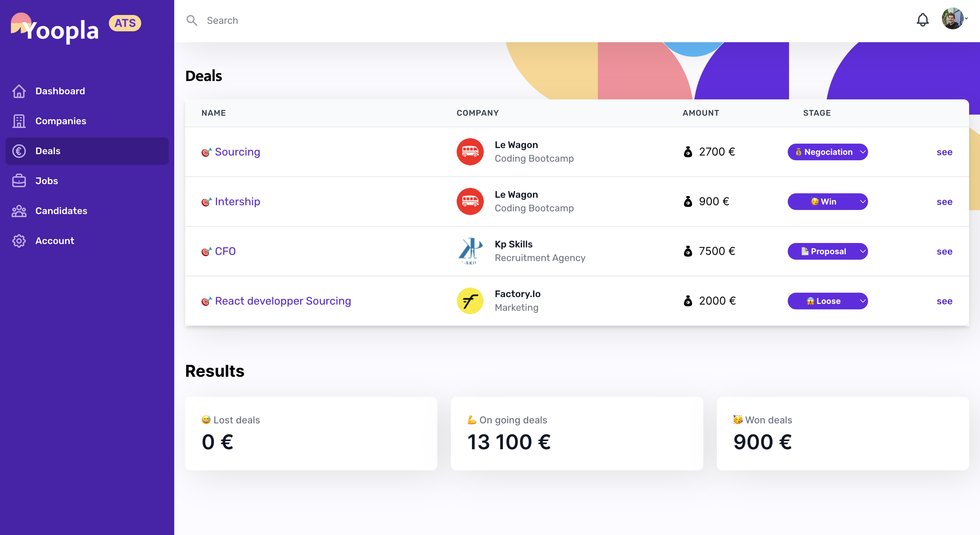
Task: Open the React developper Sourcing deal
Action: pyautogui.click(x=283, y=301)
